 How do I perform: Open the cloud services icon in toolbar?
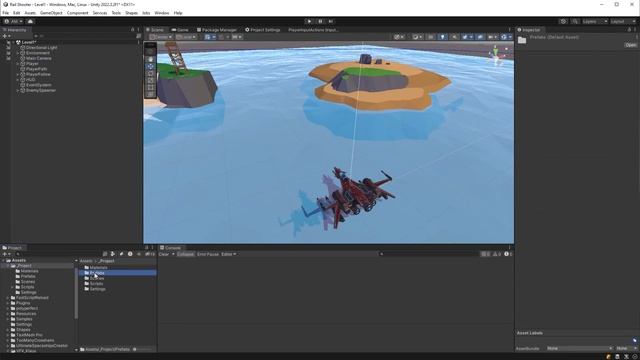[x=30, y=21]
